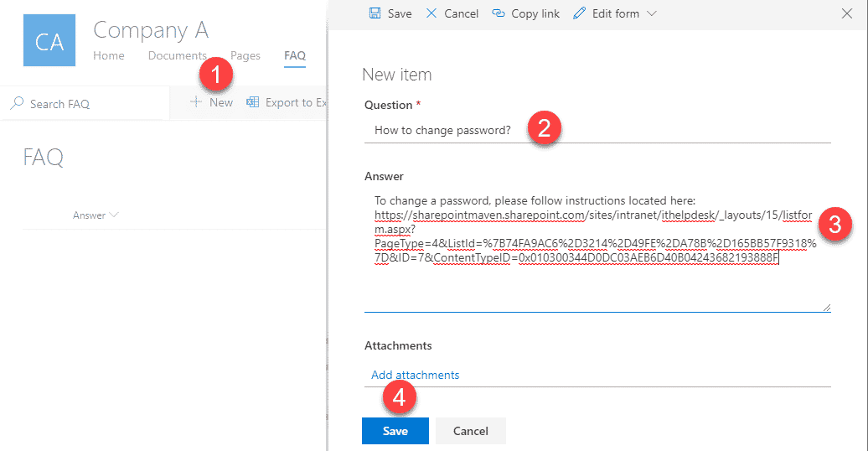This screenshot has height=451, width=868.
Task: Click the FAQ list heading
Action: tap(44, 158)
